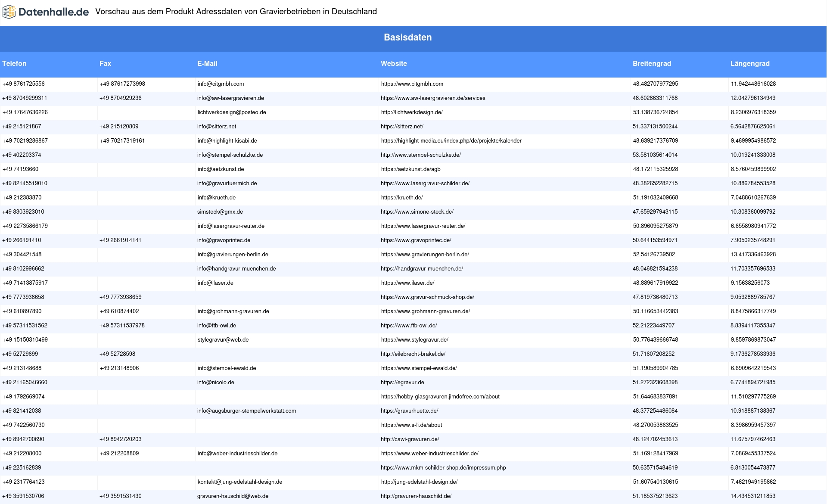Select phone number +49 402203374
Image resolution: width=827 pixels, height=504 pixels.
click(x=22, y=155)
